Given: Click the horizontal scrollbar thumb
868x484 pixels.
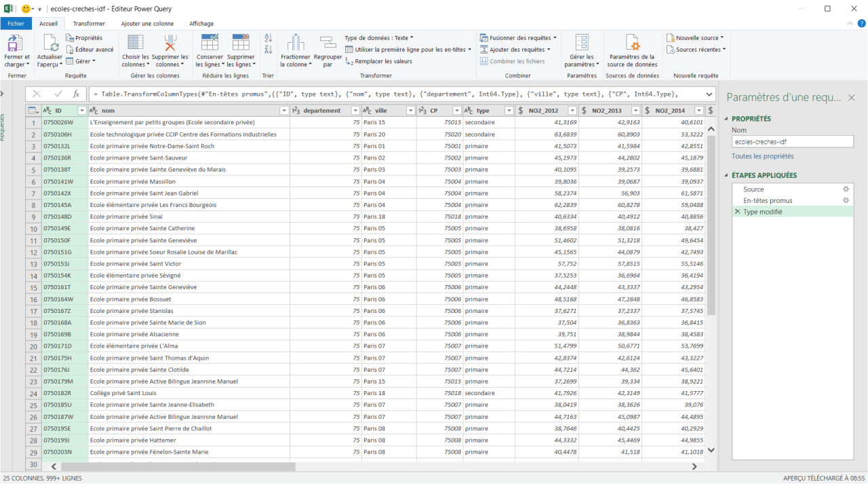Looking at the screenshot, I should click(x=178, y=467).
